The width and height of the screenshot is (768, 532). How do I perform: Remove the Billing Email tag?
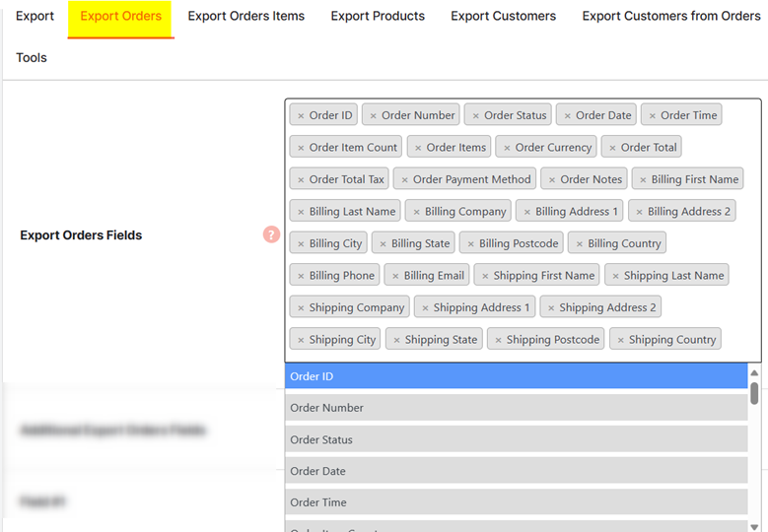coord(395,276)
